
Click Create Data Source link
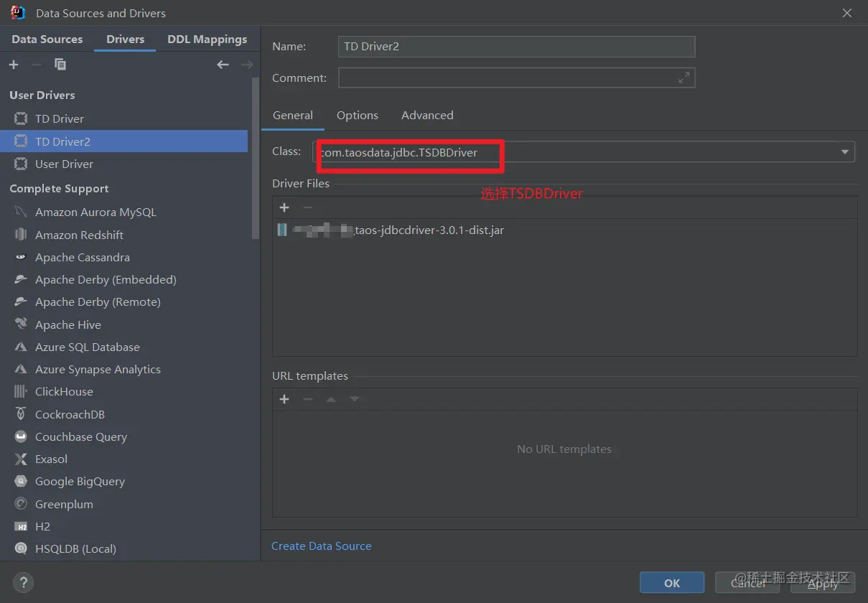[322, 546]
